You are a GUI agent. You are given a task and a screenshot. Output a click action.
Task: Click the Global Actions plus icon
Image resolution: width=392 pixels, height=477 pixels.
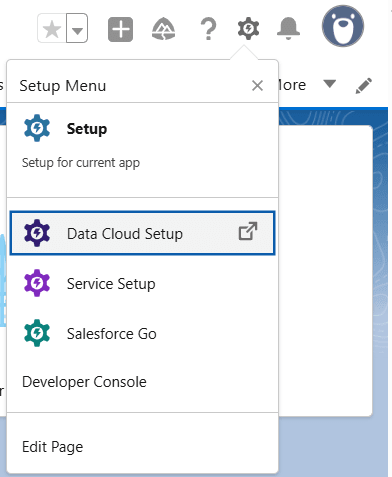coord(120,29)
